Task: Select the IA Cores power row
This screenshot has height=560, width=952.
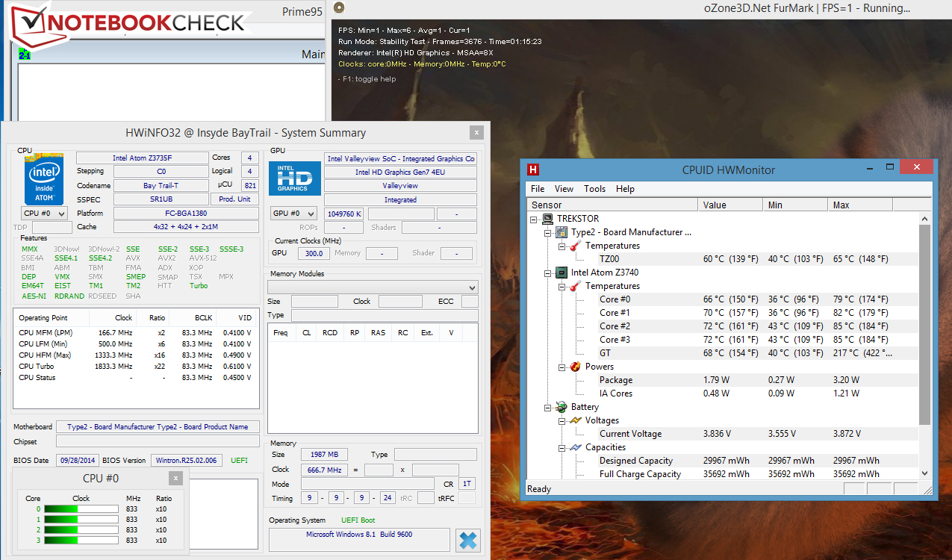Action: coord(724,393)
